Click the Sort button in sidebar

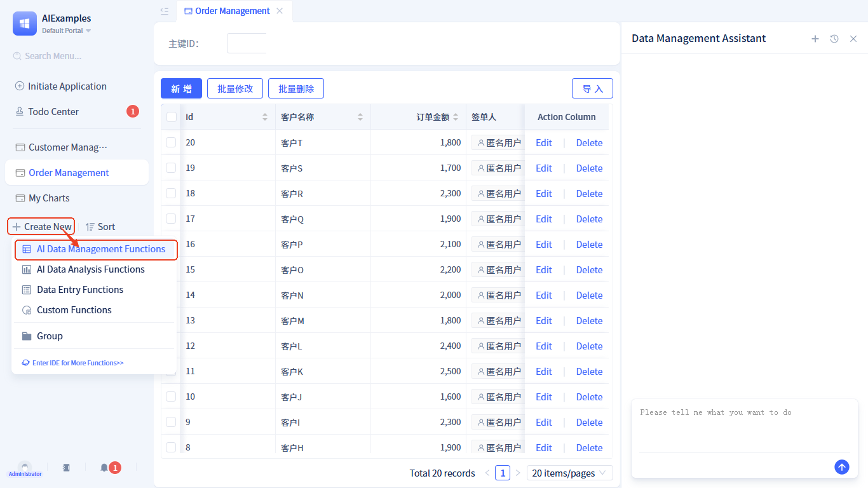point(100,227)
